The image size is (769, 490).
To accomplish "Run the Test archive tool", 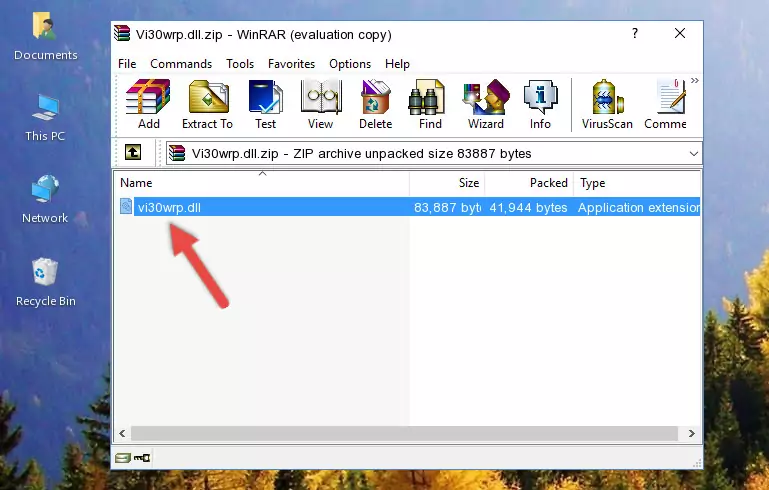I will (265, 104).
